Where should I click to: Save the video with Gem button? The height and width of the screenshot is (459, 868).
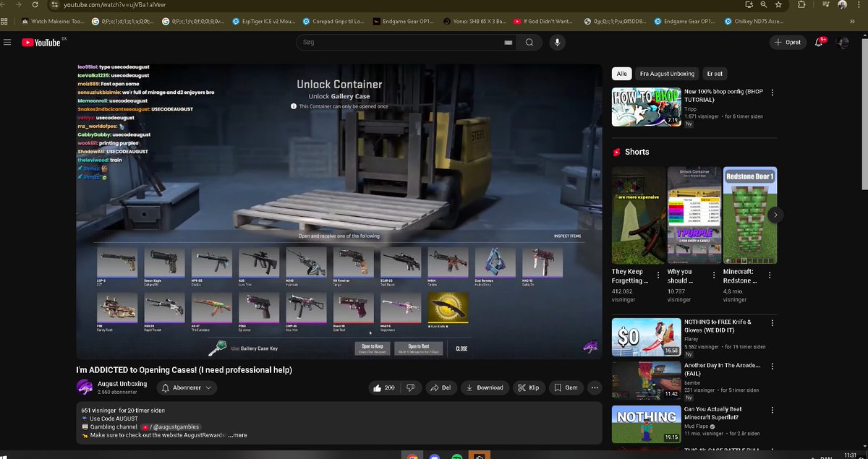(566, 388)
